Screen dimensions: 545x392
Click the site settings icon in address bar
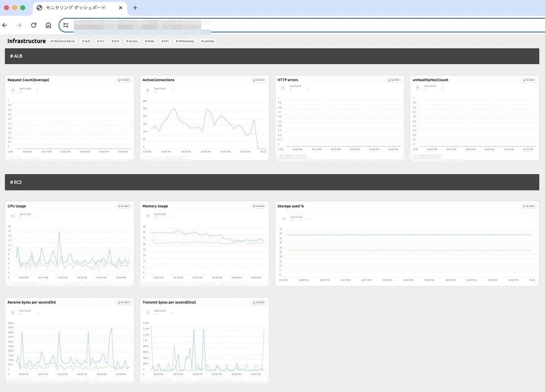(x=66, y=25)
